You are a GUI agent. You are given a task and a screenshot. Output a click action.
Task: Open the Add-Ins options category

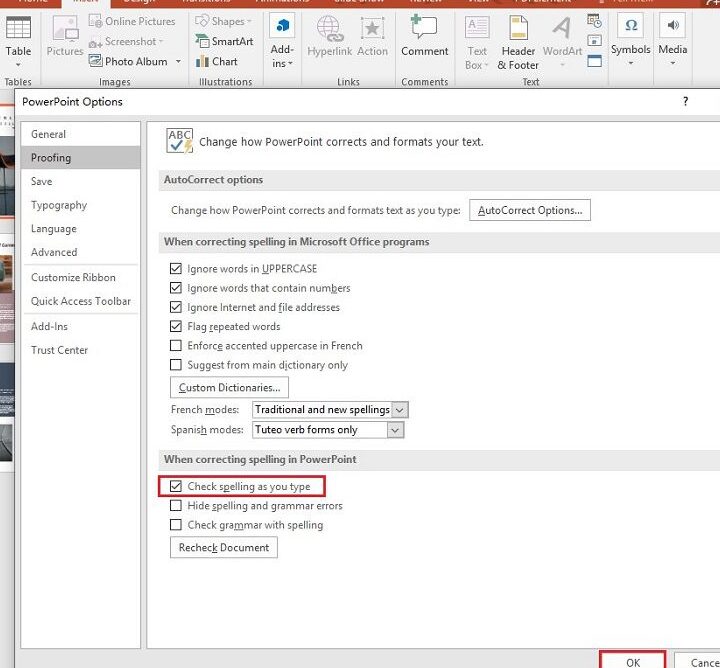[x=80, y=326]
